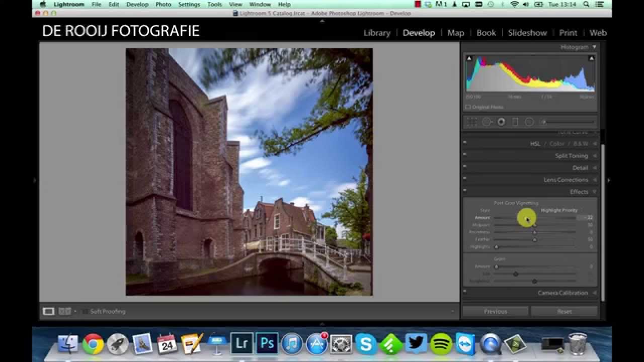Switch off the HSL panel toggle
The width and height of the screenshot is (644, 362).
coord(464,142)
